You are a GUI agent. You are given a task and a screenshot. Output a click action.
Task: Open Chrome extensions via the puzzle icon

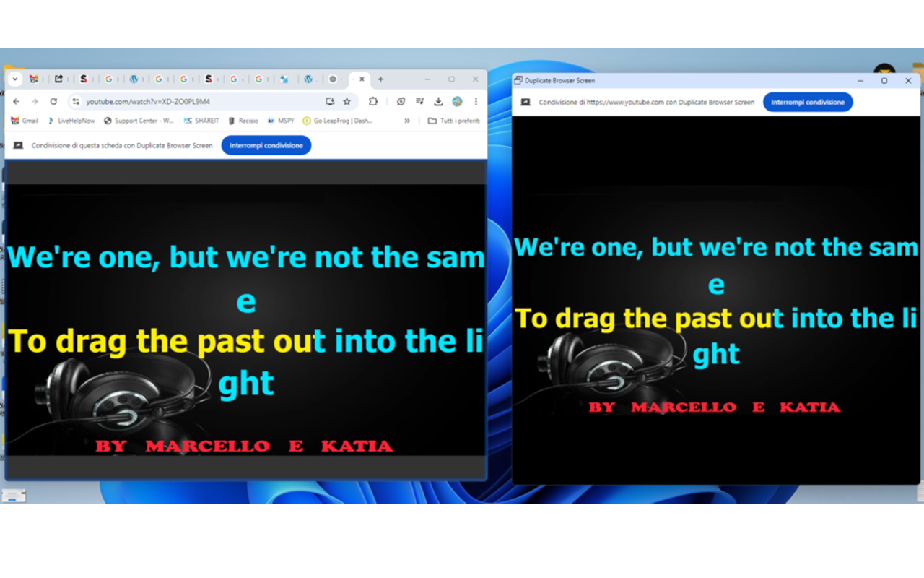[373, 102]
